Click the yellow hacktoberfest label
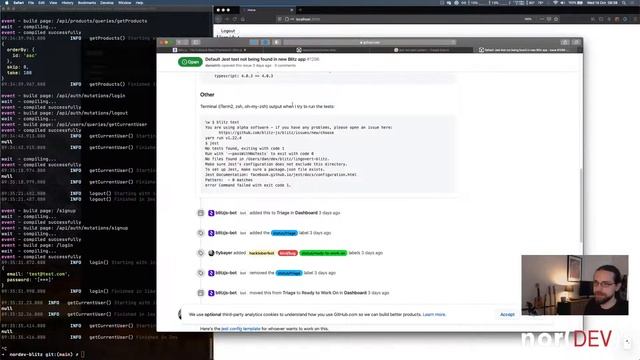The height and width of the screenshot is (360, 640). 261,253
